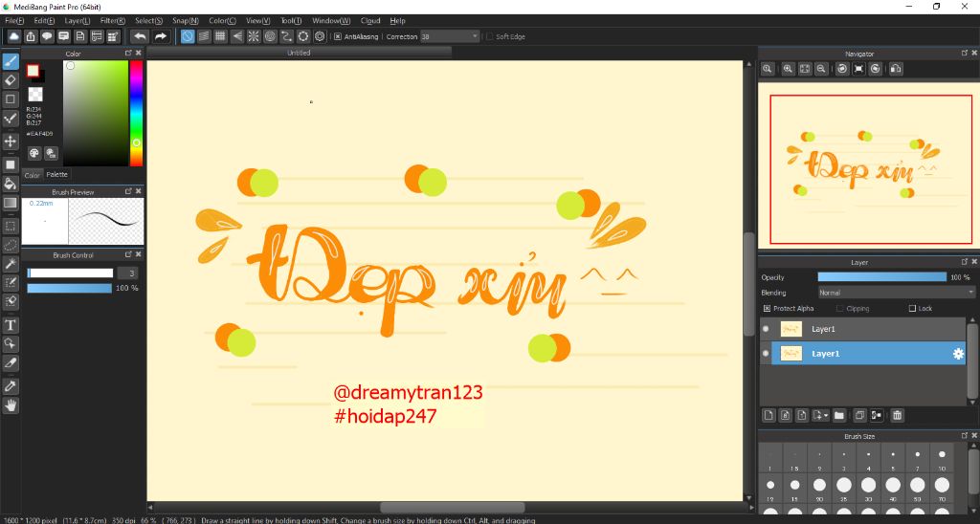Open the Correction value dropdown
Viewport: 980px width, 524px height.
(475, 36)
